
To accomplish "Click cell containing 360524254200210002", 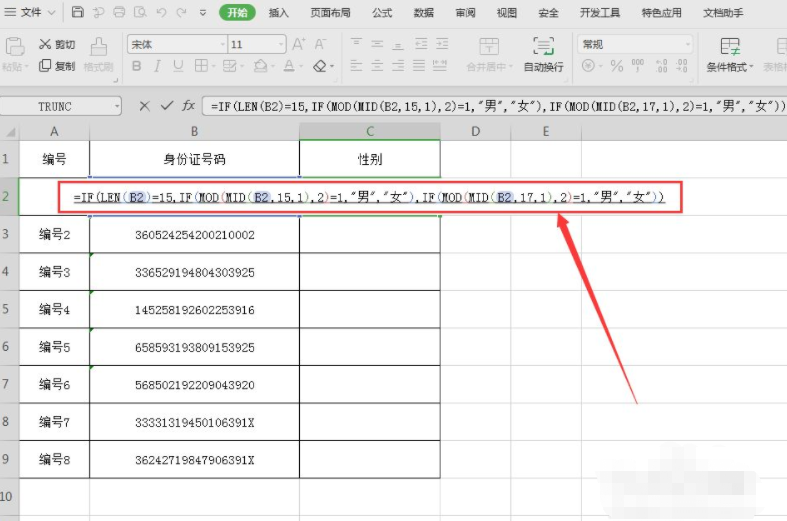I will [x=195, y=234].
